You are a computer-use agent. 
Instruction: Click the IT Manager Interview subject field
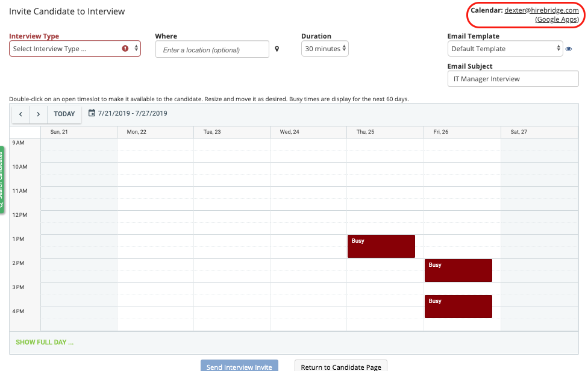click(513, 78)
